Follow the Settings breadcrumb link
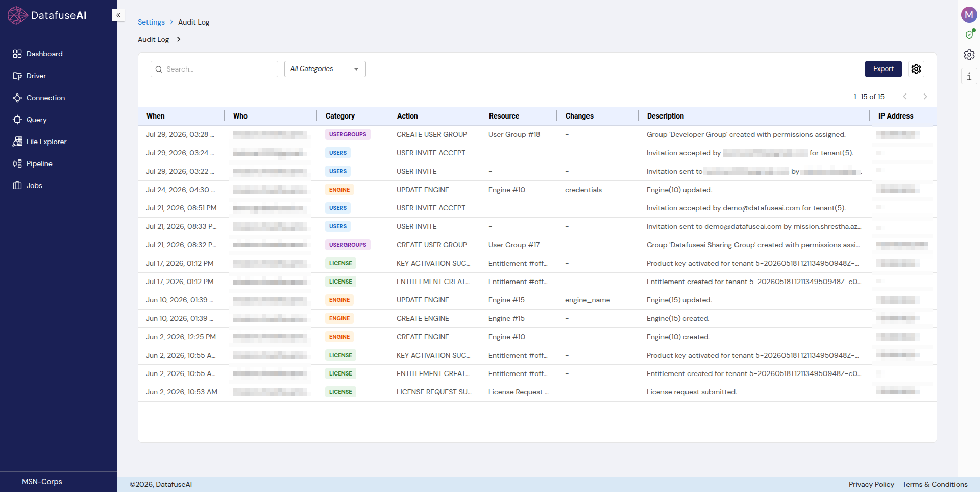The image size is (980, 492). point(151,22)
